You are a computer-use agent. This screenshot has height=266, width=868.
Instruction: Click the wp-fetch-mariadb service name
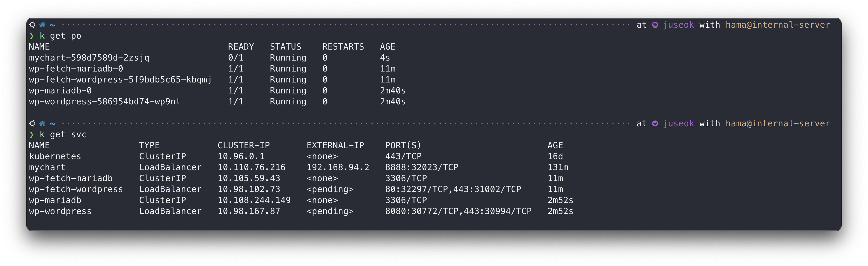coord(71,178)
